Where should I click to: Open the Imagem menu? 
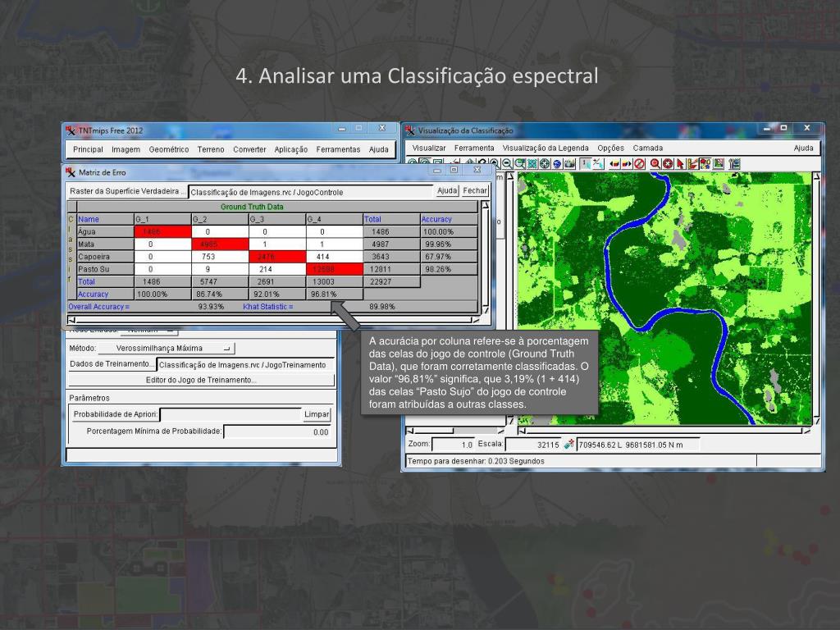126,149
